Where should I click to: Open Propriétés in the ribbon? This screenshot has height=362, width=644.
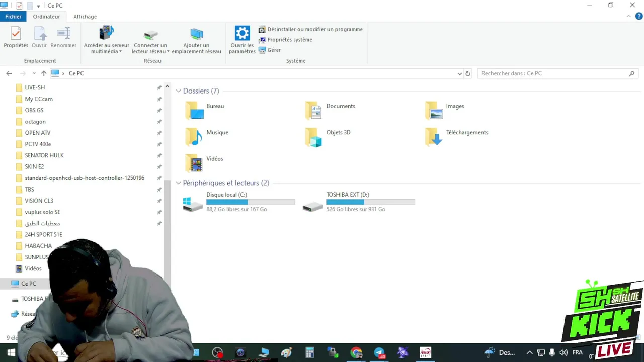(16, 37)
